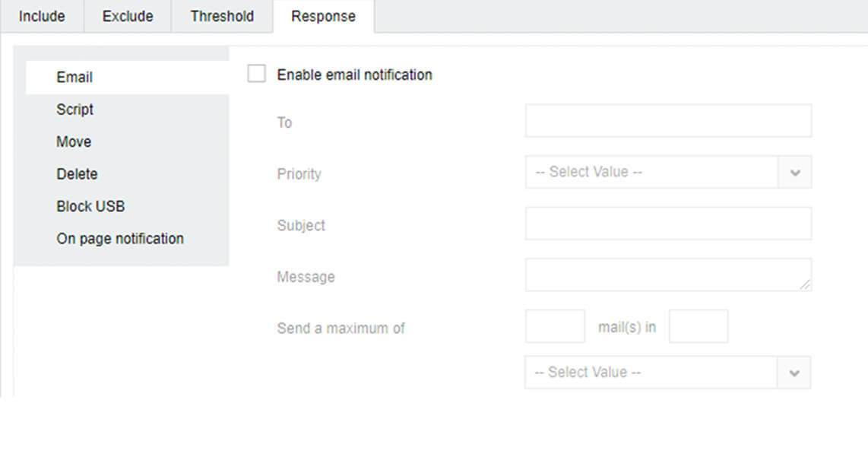
Task: Click inside the Message text area
Action: pyautogui.click(x=668, y=275)
